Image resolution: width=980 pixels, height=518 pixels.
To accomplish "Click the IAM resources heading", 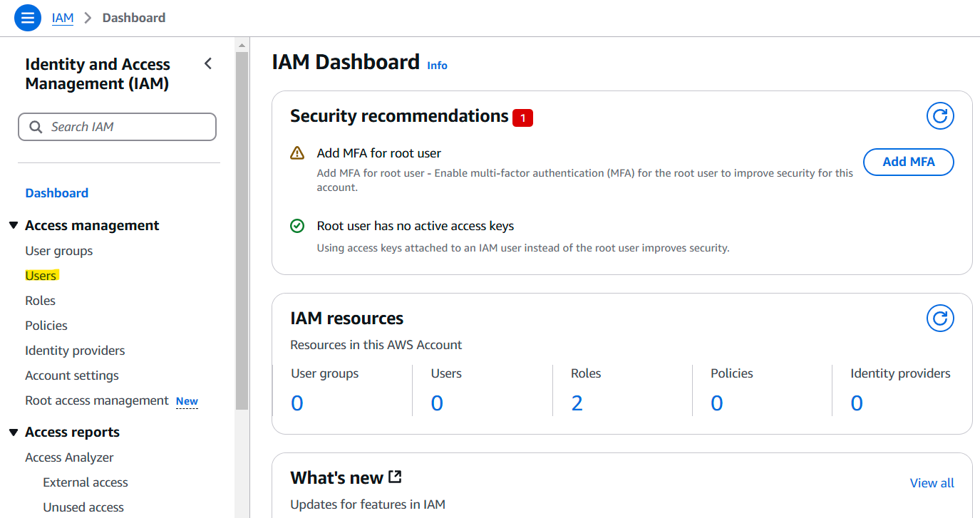I will click(347, 318).
